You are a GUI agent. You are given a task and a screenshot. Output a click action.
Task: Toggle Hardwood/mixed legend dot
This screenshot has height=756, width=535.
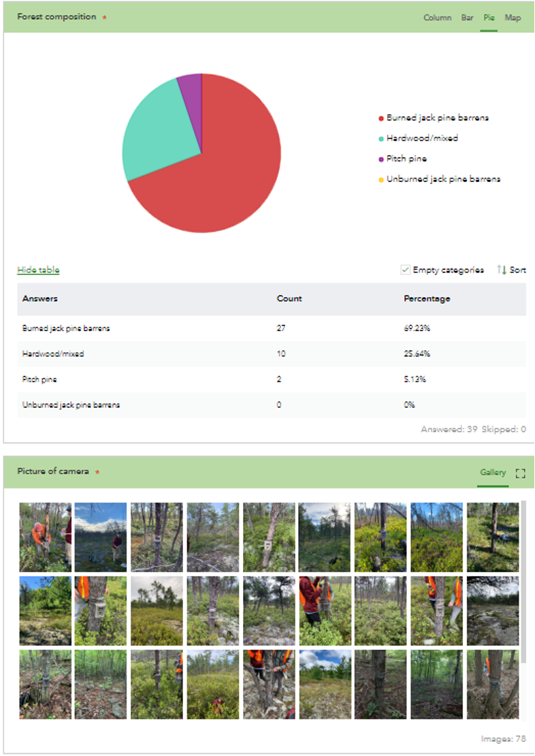pyautogui.click(x=380, y=139)
